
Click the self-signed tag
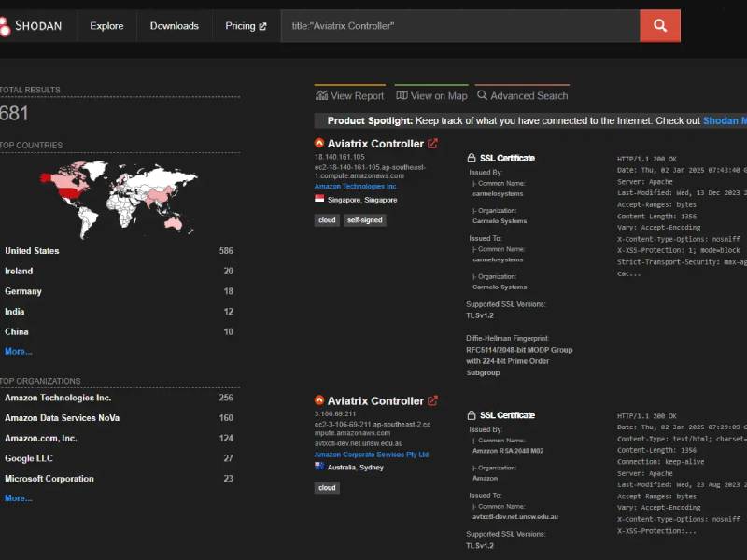(364, 220)
